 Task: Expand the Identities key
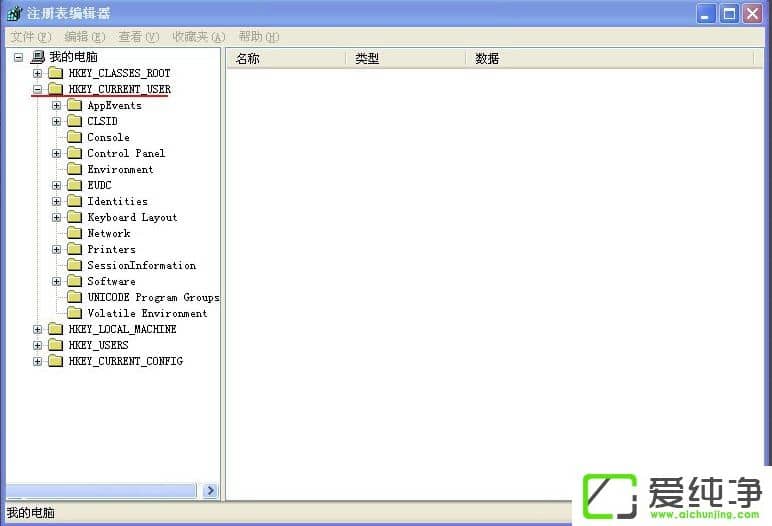(57, 201)
